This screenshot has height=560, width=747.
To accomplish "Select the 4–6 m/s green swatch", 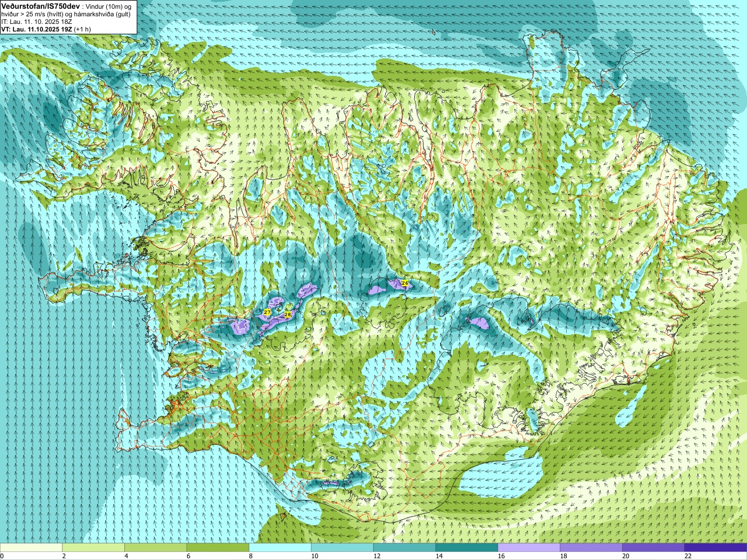I will coord(155,548).
